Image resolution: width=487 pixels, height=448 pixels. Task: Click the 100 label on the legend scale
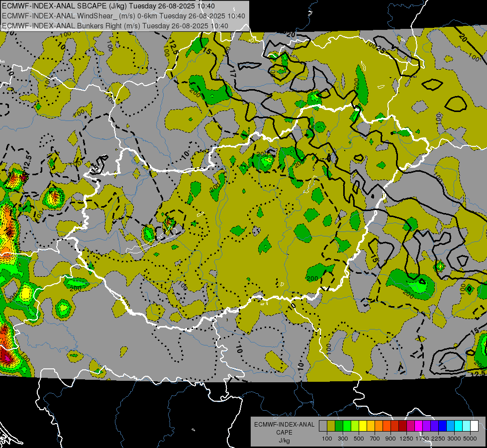(327, 439)
